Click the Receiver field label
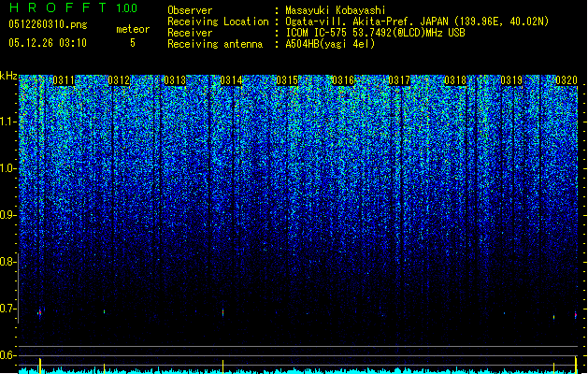Viewport: 588px width, 374px height. coord(190,33)
